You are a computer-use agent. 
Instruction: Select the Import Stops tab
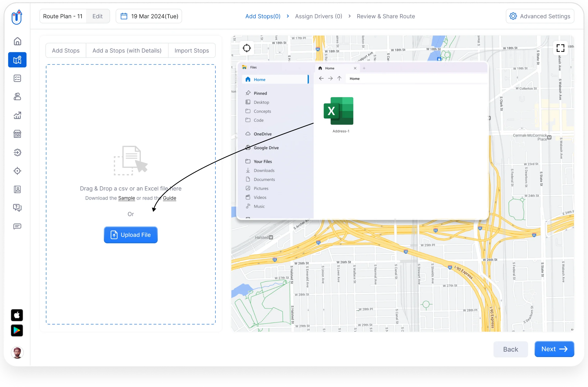pyautogui.click(x=192, y=51)
